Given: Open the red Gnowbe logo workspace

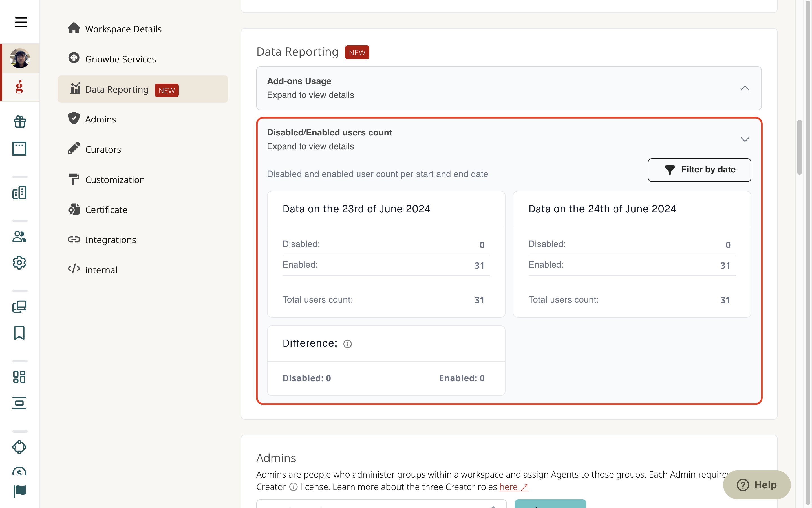Looking at the screenshot, I should 19,87.
